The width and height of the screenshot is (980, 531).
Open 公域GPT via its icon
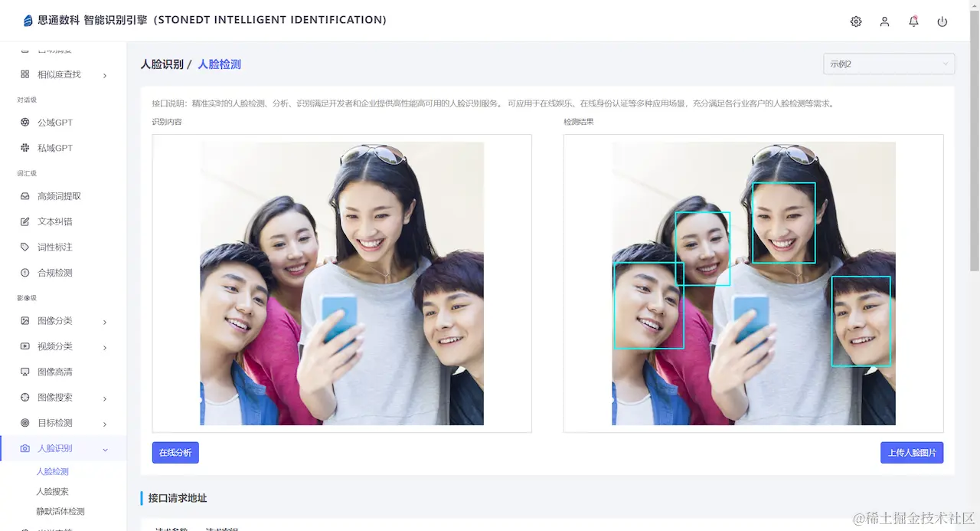click(24, 123)
